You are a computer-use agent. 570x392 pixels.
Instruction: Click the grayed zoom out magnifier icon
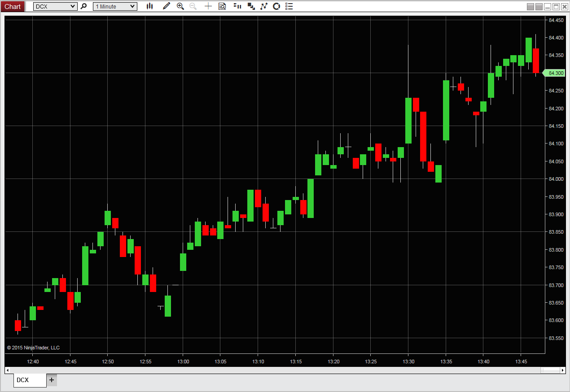click(193, 6)
